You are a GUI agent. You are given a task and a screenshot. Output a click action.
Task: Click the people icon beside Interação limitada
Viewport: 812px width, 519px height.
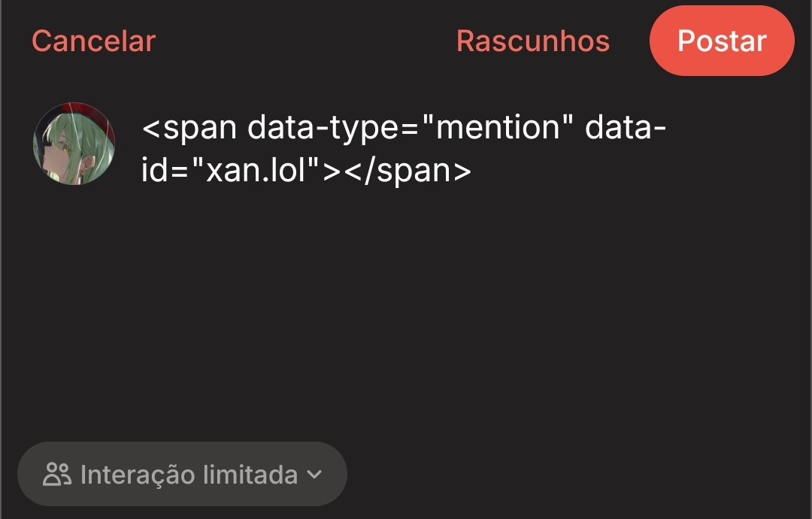(x=57, y=475)
